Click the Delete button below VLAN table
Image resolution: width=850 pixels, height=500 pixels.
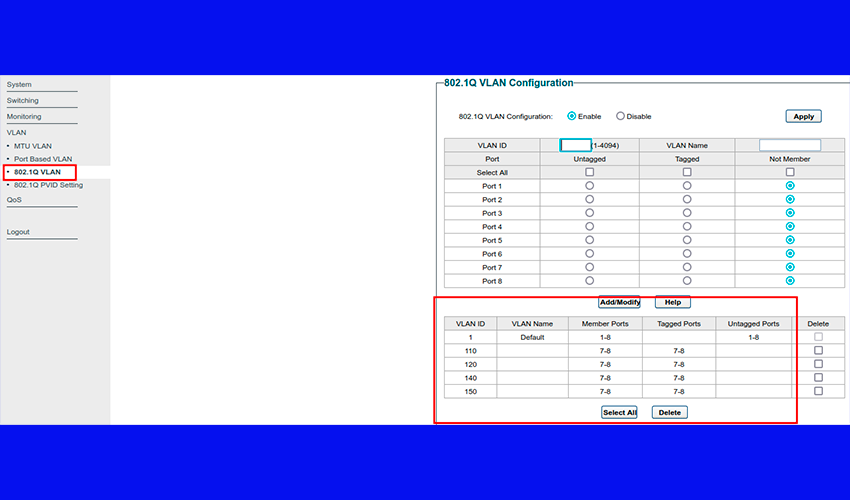point(669,412)
